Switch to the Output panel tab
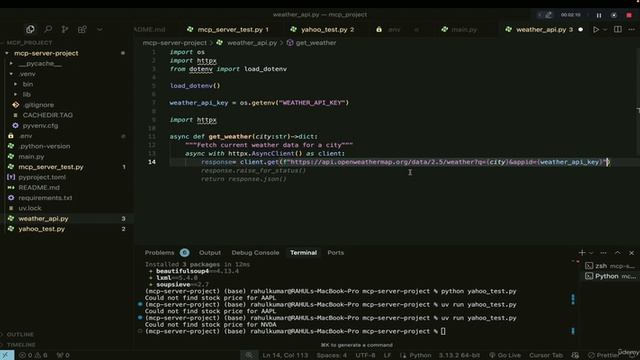The height and width of the screenshot is (360, 640). click(x=210, y=253)
